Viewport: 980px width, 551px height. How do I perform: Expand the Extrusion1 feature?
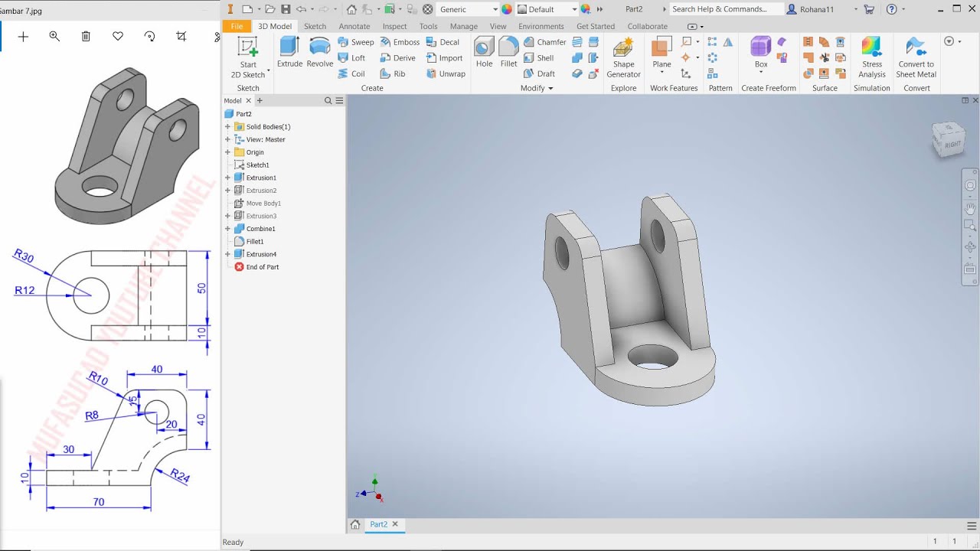coord(227,178)
